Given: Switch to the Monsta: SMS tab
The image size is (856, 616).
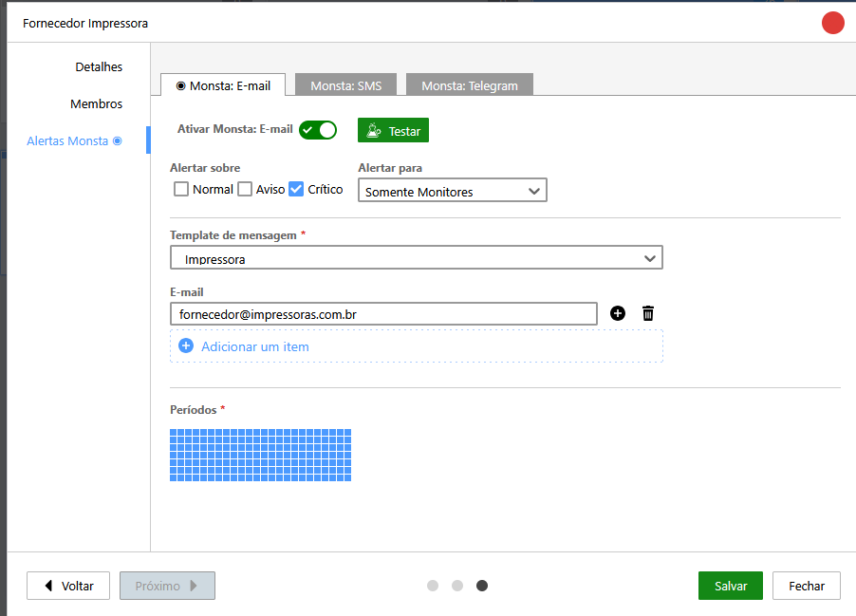Looking at the screenshot, I should click(x=345, y=85).
